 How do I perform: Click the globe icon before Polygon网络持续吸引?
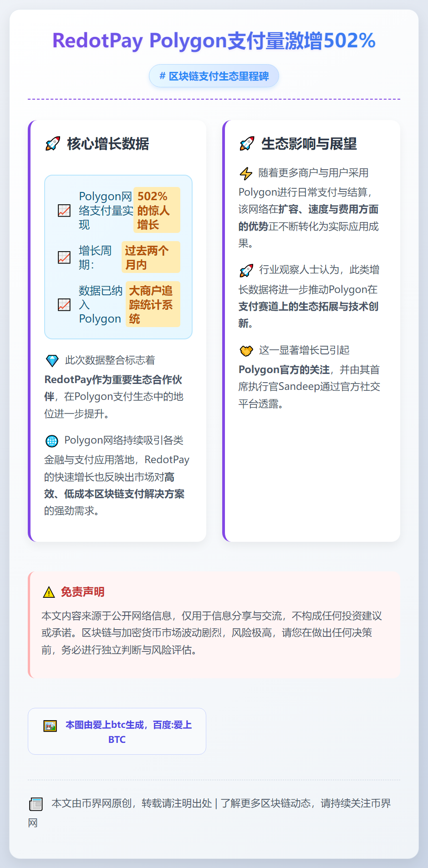tap(52, 441)
